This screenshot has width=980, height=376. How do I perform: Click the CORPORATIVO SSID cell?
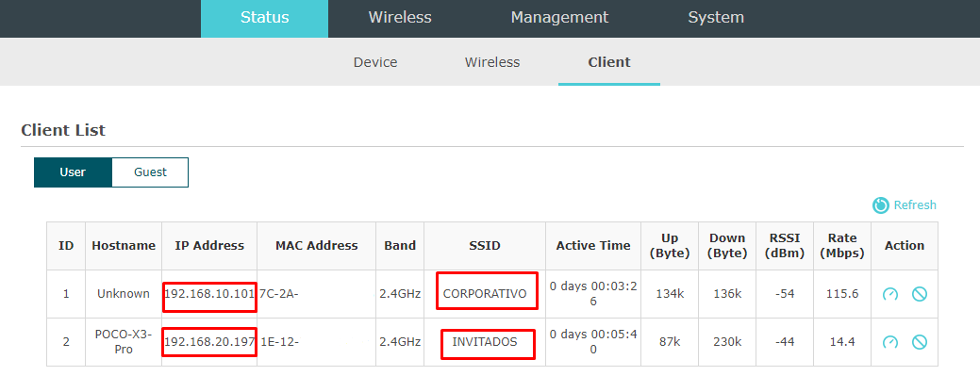[x=485, y=294]
